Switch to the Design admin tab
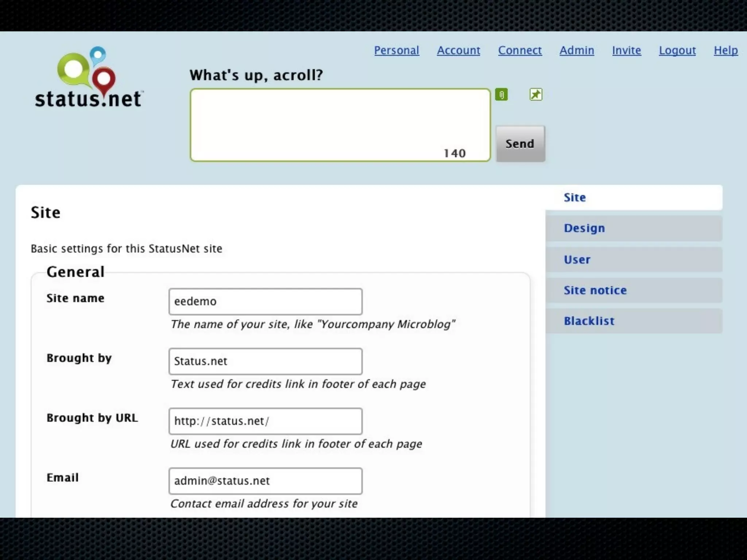747x560 pixels. click(584, 228)
